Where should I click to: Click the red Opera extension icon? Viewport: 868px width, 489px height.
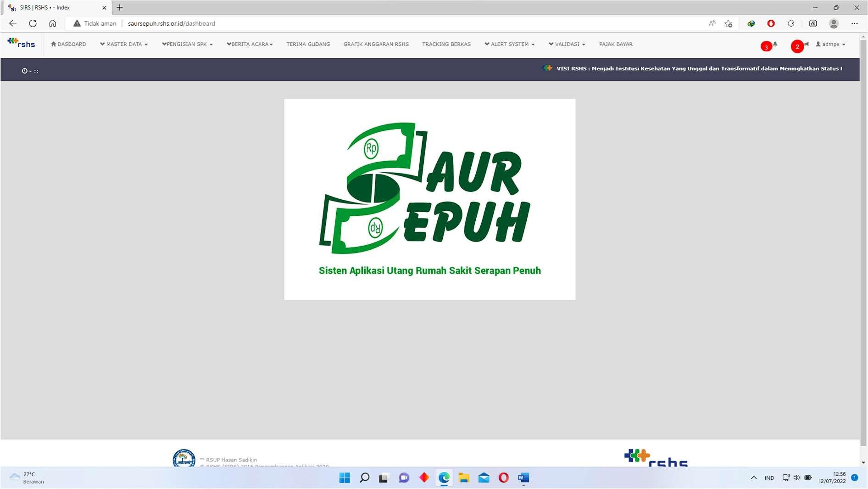pos(771,23)
